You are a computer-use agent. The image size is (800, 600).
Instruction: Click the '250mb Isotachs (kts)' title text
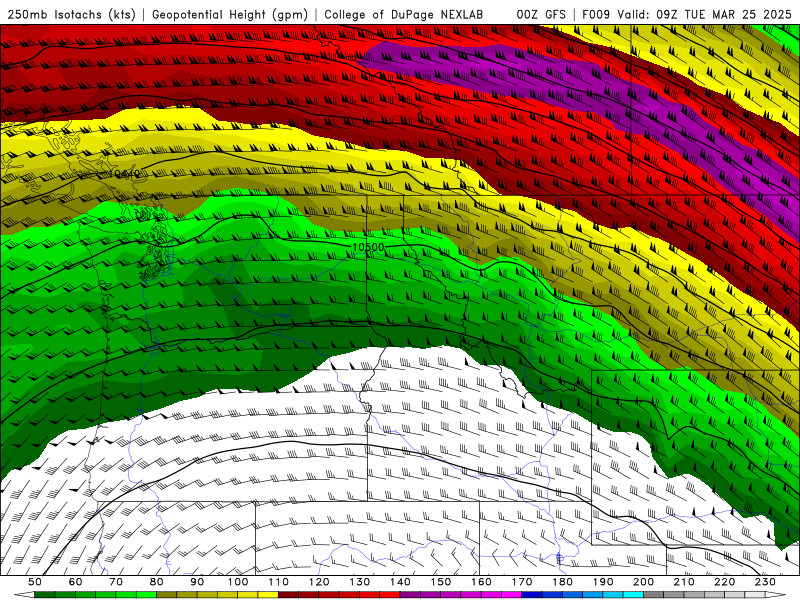tap(72, 15)
